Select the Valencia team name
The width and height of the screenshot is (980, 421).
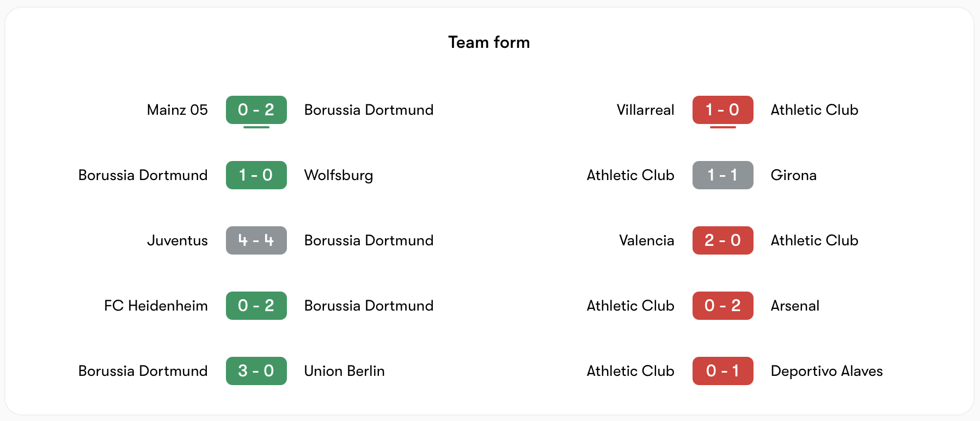tap(646, 240)
